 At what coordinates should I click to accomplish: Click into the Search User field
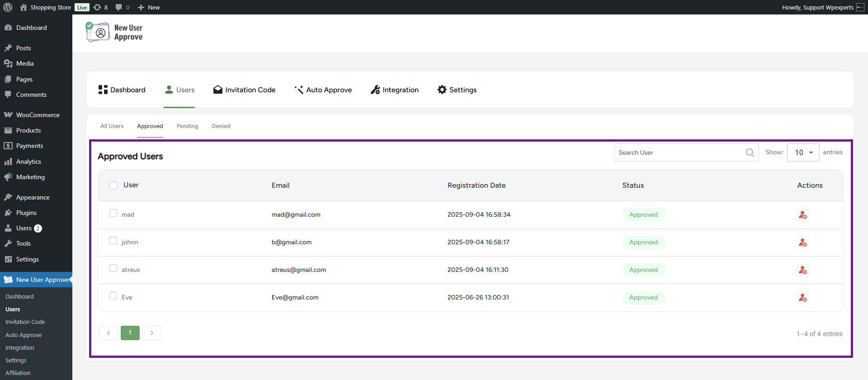click(x=678, y=153)
